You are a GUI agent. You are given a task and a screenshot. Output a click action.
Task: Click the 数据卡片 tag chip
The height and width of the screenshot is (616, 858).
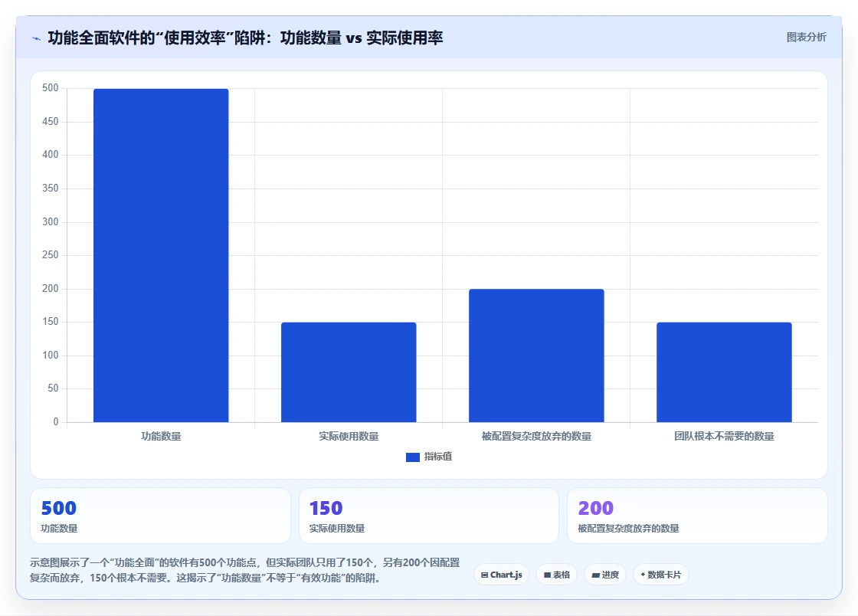661,575
